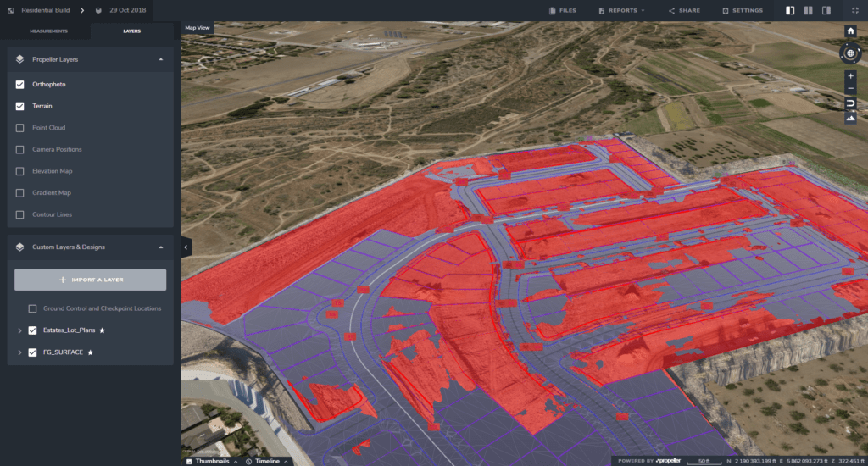
Task: Zoom out with the minus icon
Action: coord(850,89)
